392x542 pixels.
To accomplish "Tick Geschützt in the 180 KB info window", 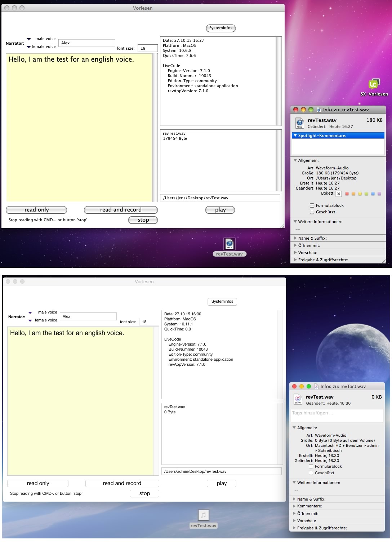I will (x=312, y=212).
